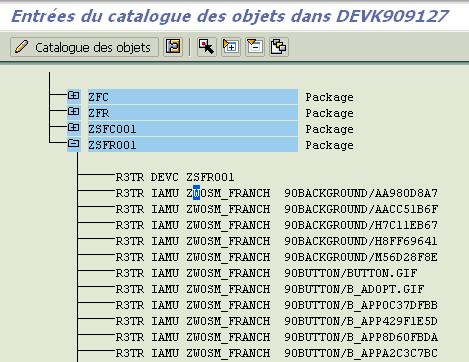The height and width of the screenshot is (362, 469).
Task: Click the select cursor icon
Action: [x=206, y=47]
